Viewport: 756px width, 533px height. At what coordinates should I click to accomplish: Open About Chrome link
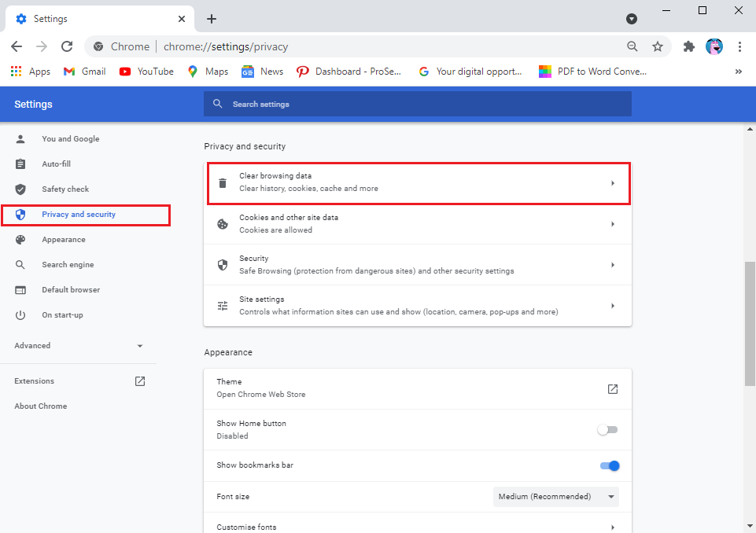pyautogui.click(x=40, y=406)
